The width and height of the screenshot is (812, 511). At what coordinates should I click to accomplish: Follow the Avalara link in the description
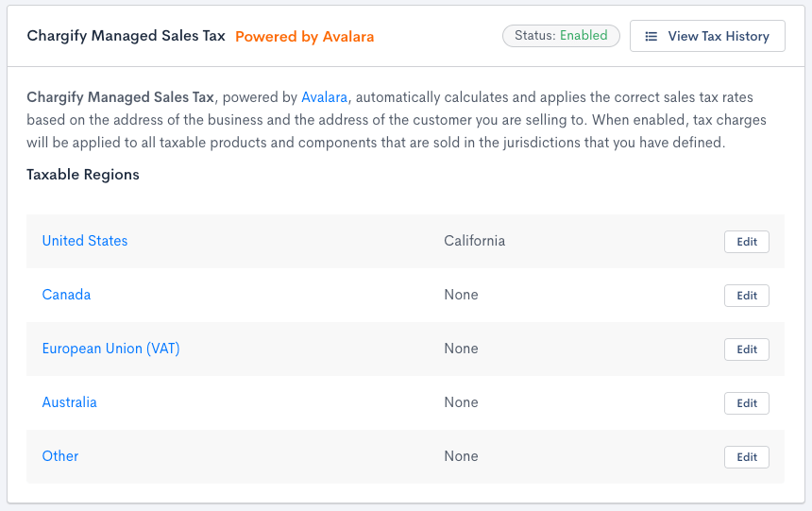pyautogui.click(x=324, y=97)
